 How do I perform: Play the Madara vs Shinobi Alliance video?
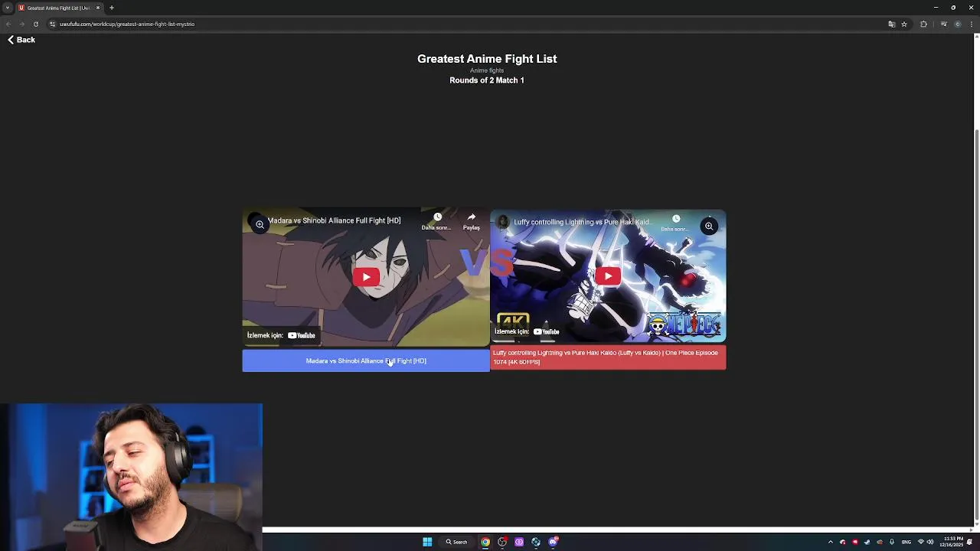coord(366,277)
